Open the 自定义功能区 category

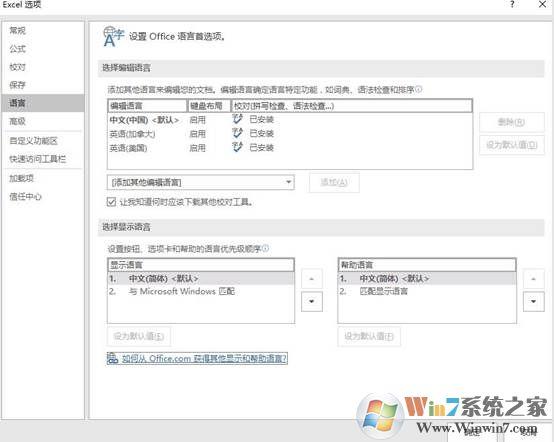[x=34, y=141]
